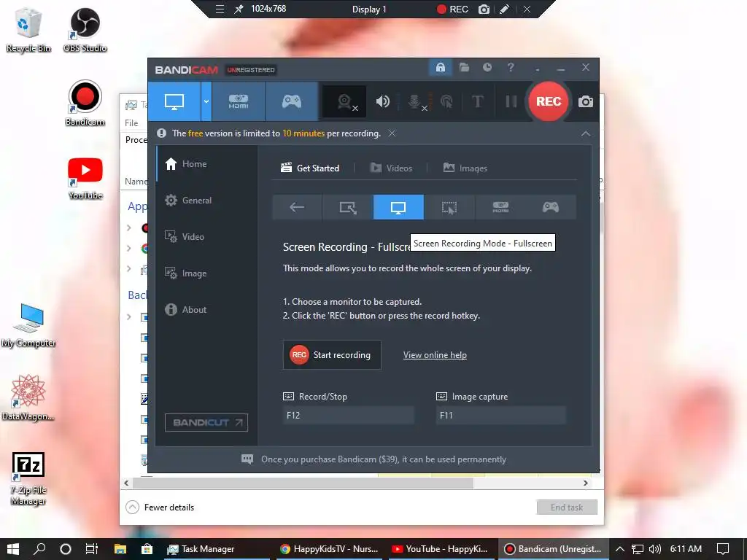Click End task in Task Manager
The width and height of the screenshot is (747, 560).
(567, 507)
